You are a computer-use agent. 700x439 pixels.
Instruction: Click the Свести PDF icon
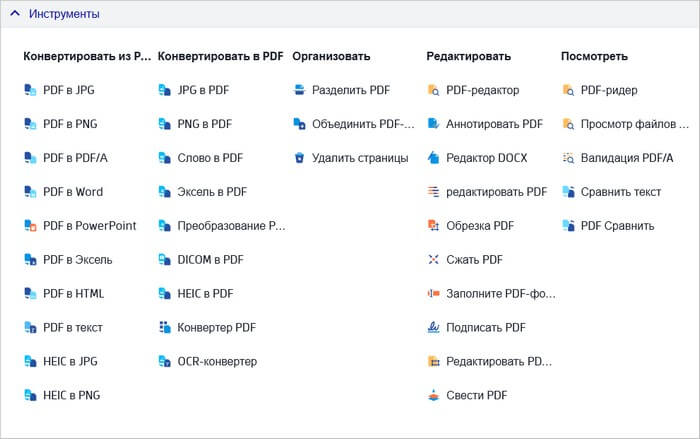click(433, 396)
